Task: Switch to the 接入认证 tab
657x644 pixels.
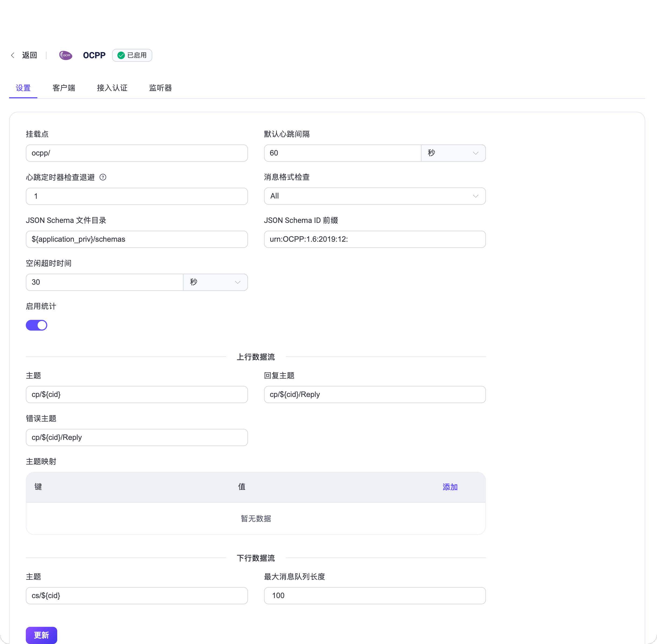Action: click(x=112, y=88)
